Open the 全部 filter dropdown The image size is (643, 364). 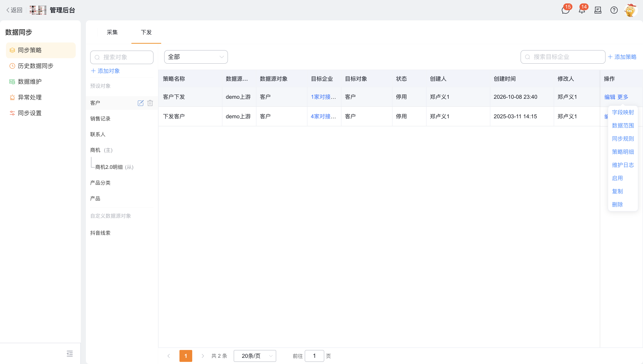(x=196, y=57)
